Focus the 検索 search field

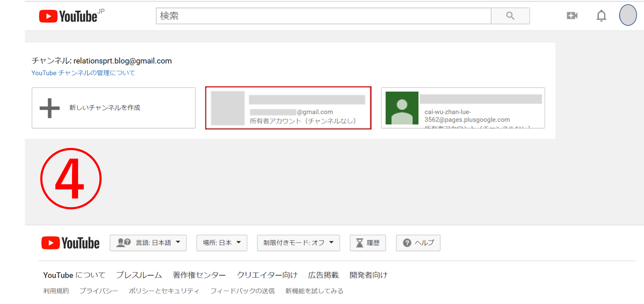(x=323, y=16)
